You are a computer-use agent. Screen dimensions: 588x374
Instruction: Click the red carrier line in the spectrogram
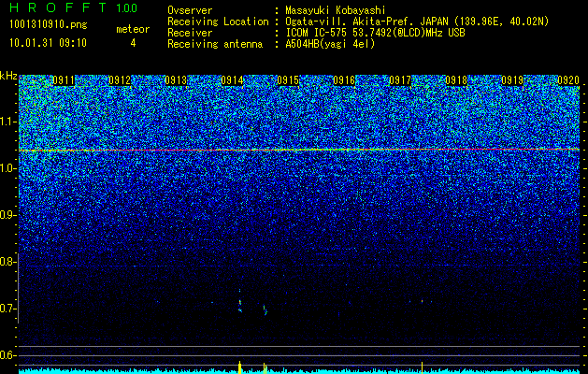pos(299,150)
